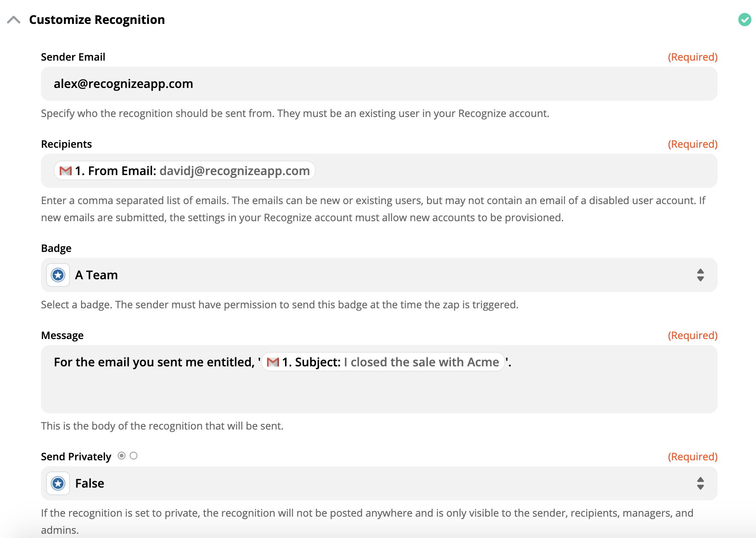Click the stepper arrows on the Badge field
This screenshot has height=538, width=756.
click(x=700, y=275)
